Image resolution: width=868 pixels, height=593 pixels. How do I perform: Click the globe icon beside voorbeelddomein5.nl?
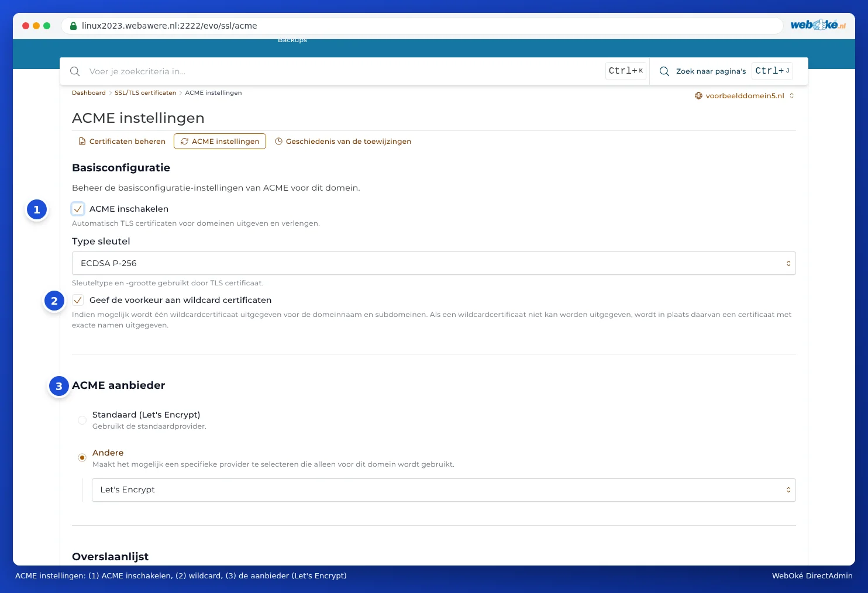pyautogui.click(x=698, y=96)
